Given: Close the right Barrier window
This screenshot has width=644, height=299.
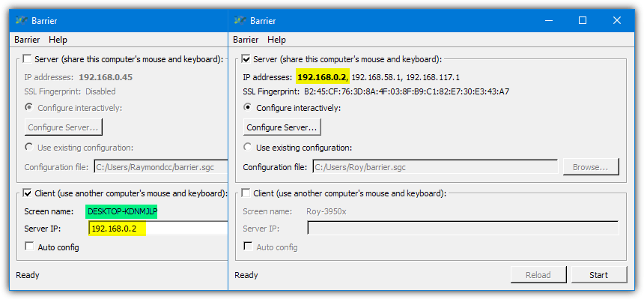Looking at the screenshot, I should 616,20.
